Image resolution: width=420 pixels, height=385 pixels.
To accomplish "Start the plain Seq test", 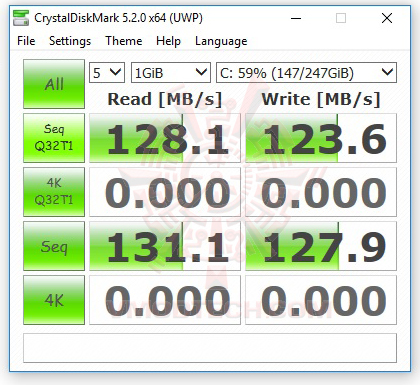I will click(x=54, y=246).
